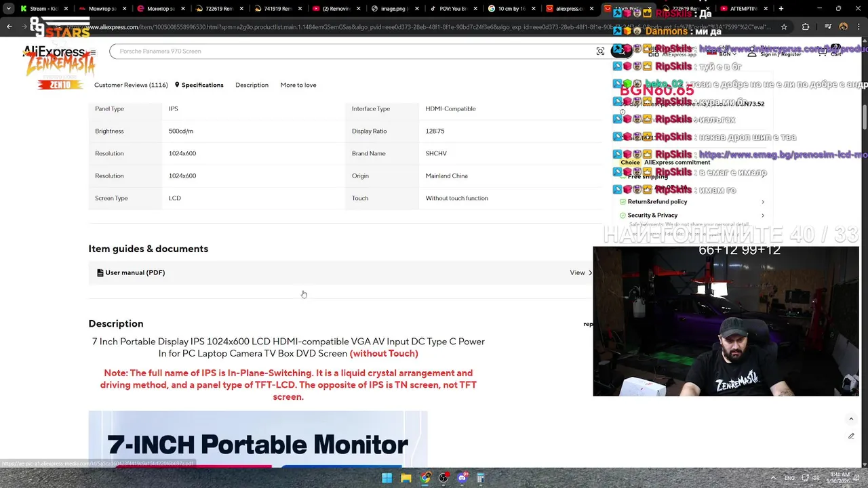
Task: Open the clock showing 1:41 AM
Action: [x=840, y=478]
